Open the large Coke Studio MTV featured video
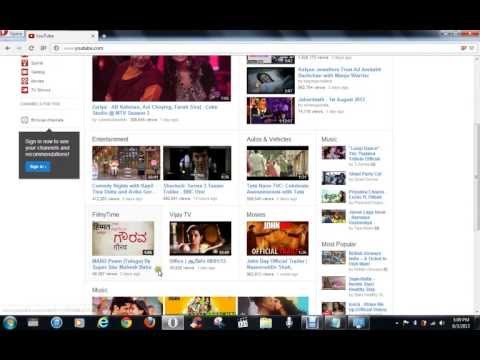 tap(161, 78)
